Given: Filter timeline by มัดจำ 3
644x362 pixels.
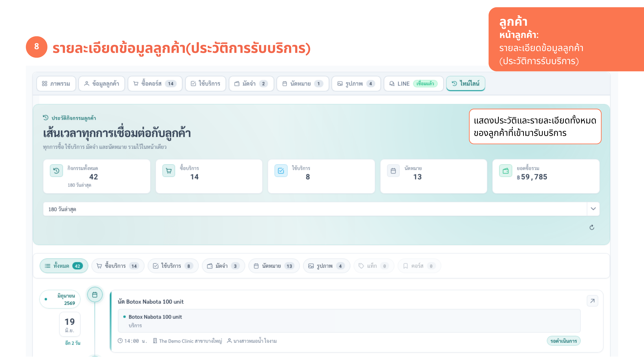Looking at the screenshot, I should pyautogui.click(x=223, y=266).
